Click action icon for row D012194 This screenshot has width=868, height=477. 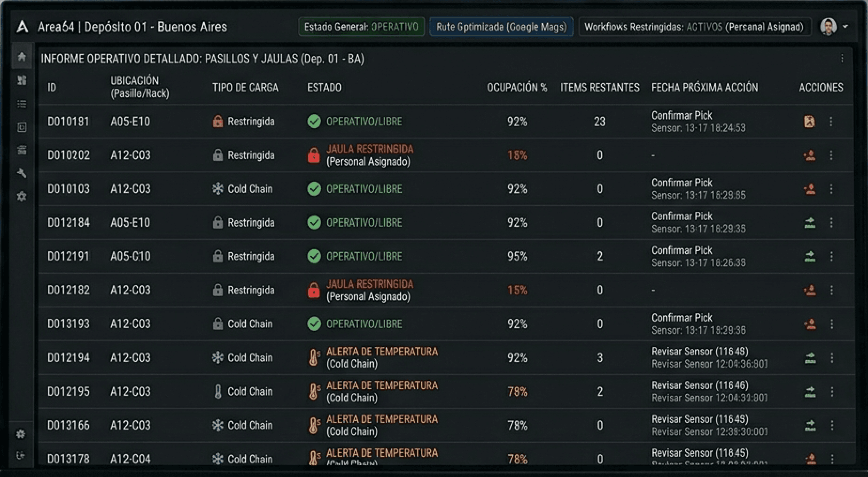[x=811, y=358]
